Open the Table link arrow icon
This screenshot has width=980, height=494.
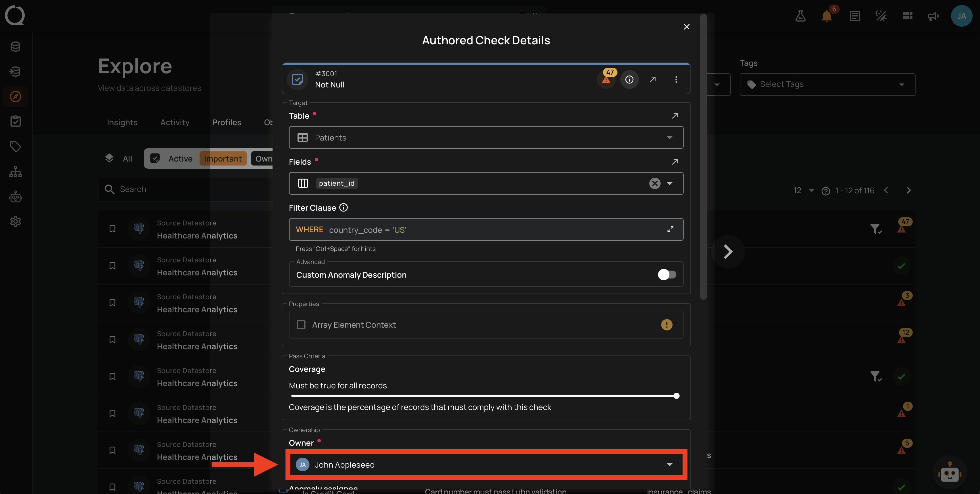[675, 115]
